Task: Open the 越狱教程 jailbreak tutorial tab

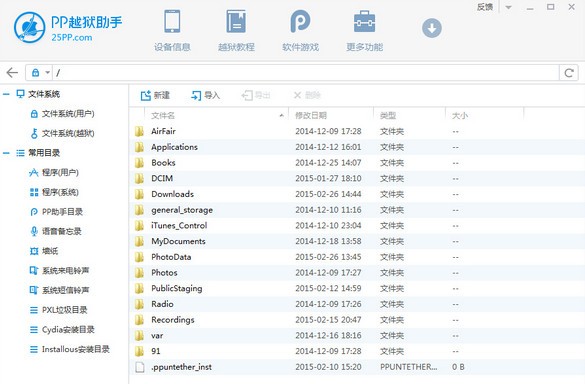Action: (236, 31)
